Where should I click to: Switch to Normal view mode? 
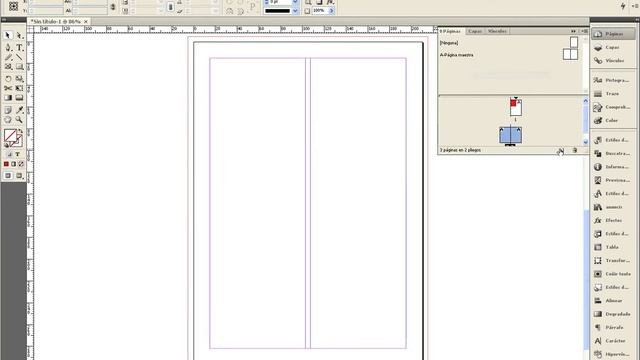(8, 176)
